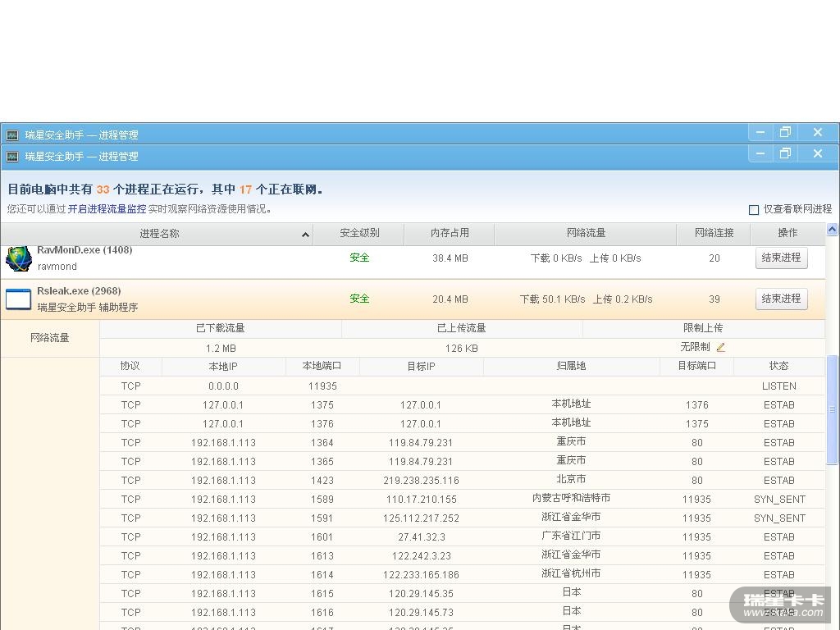
Task: Click the front window title bar app icon
Action: click(x=11, y=157)
